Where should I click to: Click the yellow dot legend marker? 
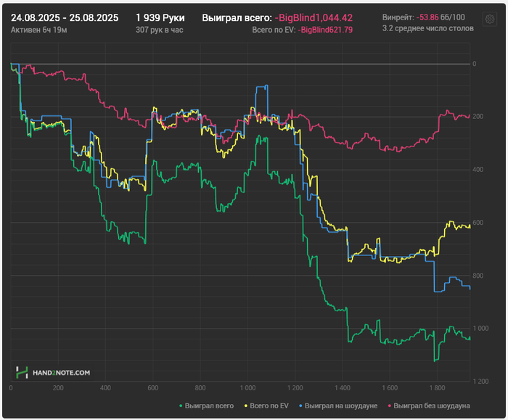point(246,405)
